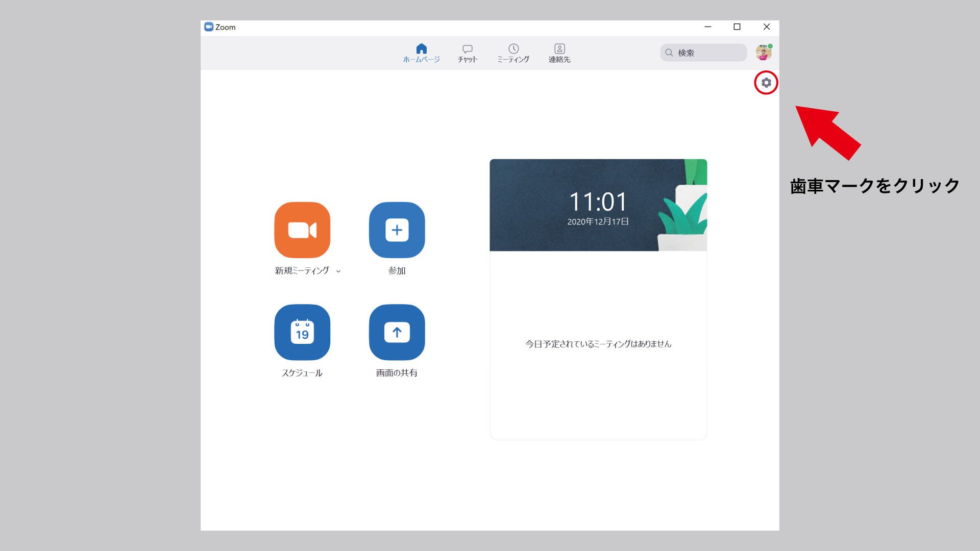Minimize the Zoom window
Viewport: 980px width, 551px height.
tap(708, 27)
